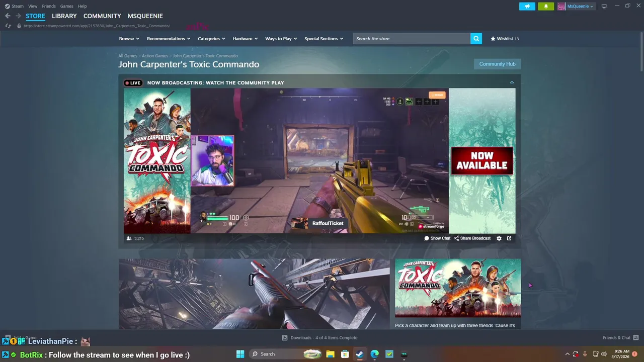Click the blue announcements megaphone icon
This screenshot has height=362, width=644.
pyautogui.click(x=527, y=6)
